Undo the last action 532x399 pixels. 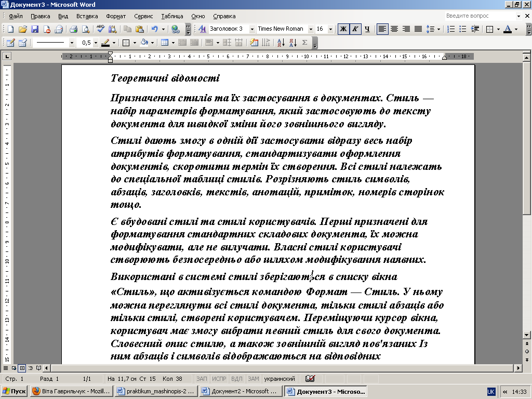(x=155, y=29)
